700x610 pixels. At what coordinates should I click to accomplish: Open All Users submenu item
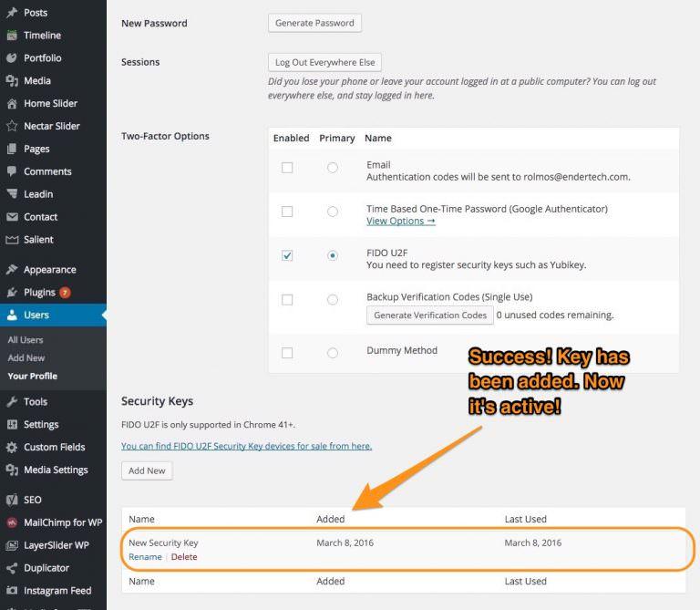pos(26,340)
